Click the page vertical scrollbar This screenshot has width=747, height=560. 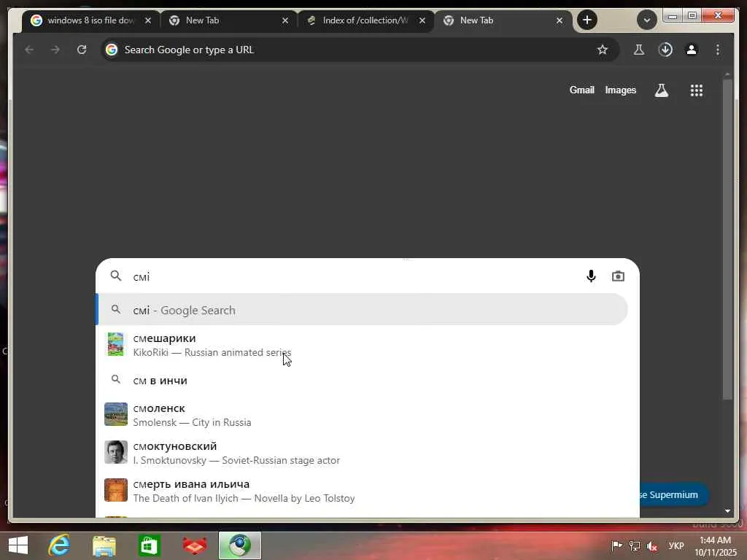(x=727, y=238)
